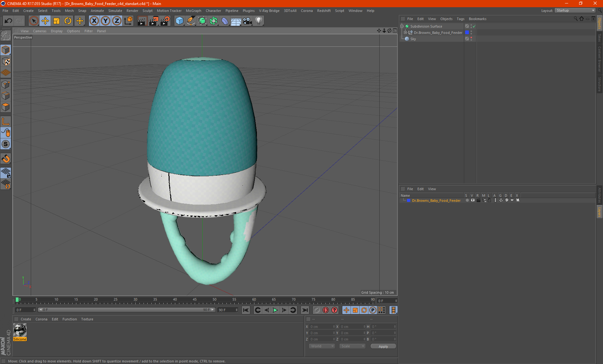Open the MoGraph menu

193,11
